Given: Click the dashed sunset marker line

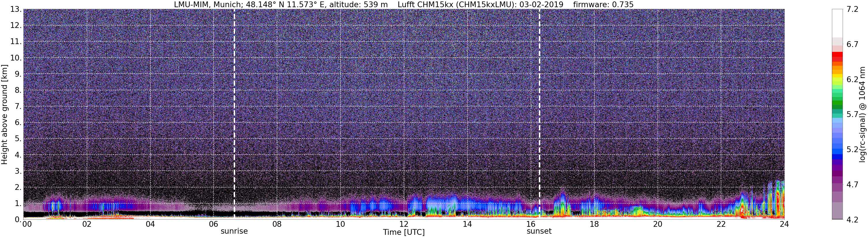Looking at the screenshot, I should pos(539,114).
